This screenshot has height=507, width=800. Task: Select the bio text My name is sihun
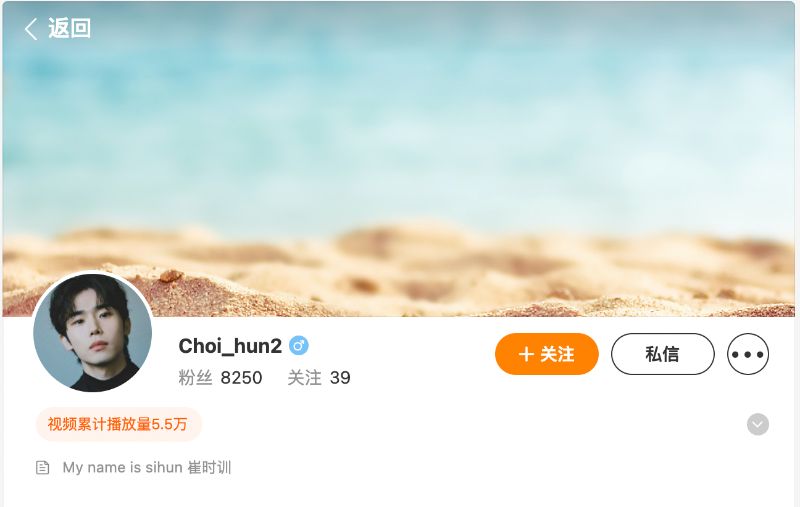click(x=122, y=467)
